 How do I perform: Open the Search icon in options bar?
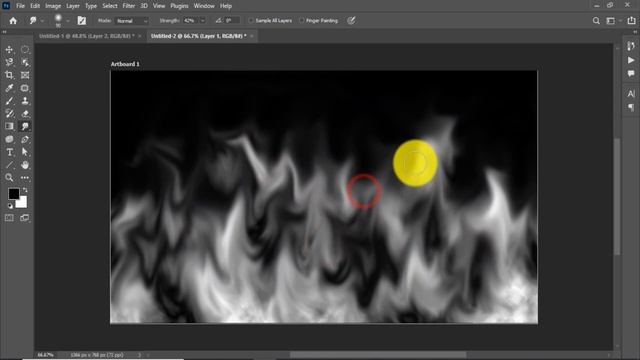tap(596, 20)
